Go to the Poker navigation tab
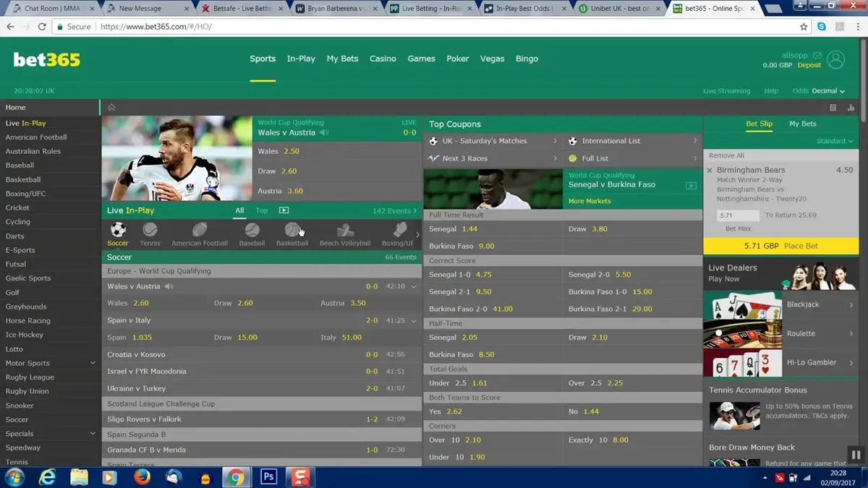The image size is (868, 488). [x=458, y=59]
